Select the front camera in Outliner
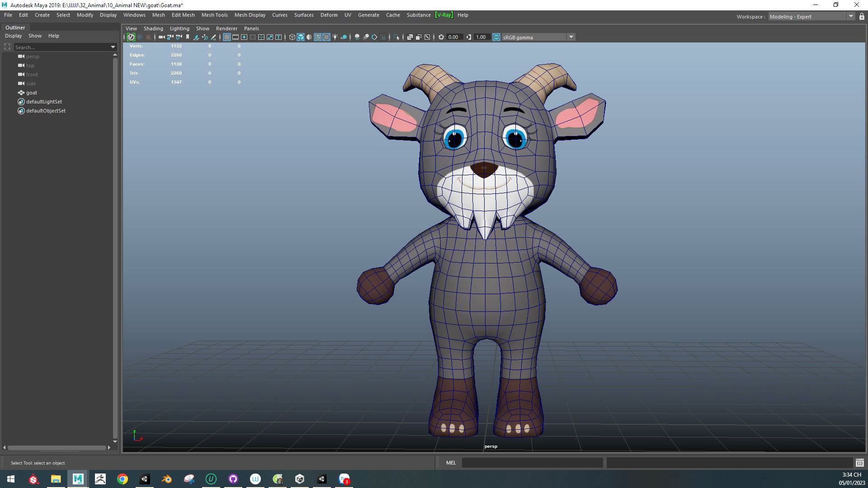868x488 pixels. [x=32, y=75]
